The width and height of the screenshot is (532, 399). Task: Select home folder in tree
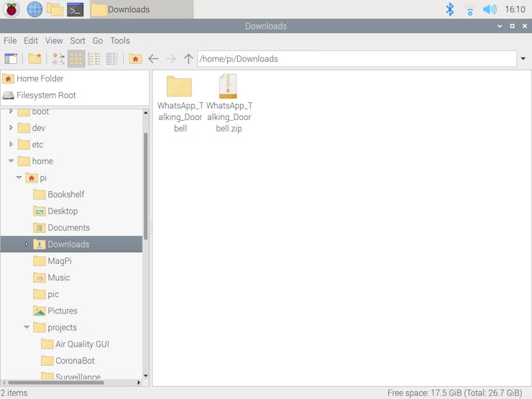(71, 161)
